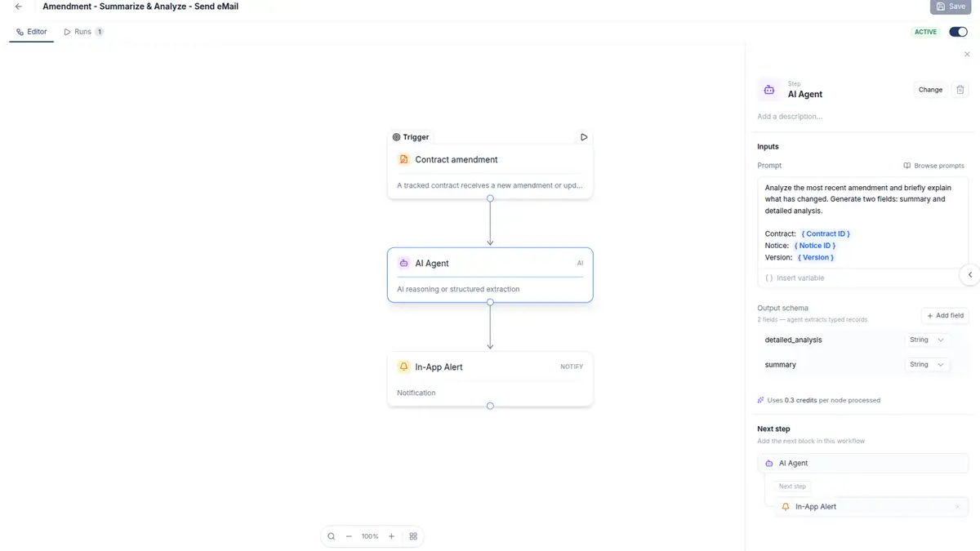This screenshot has height=551, width=980.
Task: Click the Contract ID variable chip
Action: (825, 233)
